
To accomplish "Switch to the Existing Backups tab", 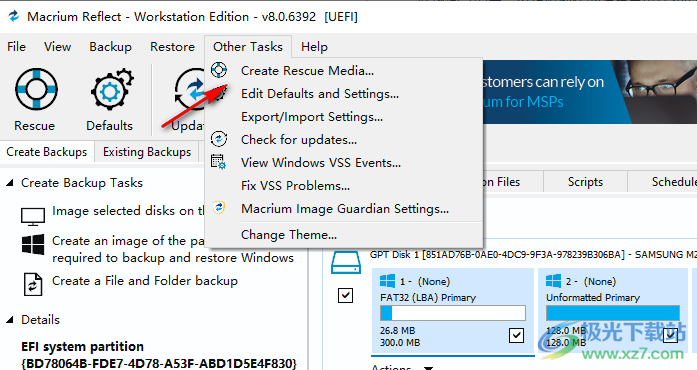I will [147, 152].
